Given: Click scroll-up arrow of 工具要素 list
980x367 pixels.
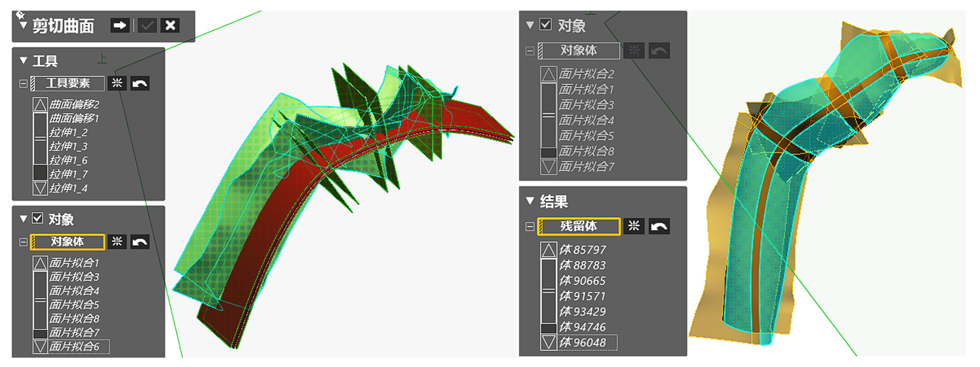Looking at the screenshot, I should coord(40,105).
